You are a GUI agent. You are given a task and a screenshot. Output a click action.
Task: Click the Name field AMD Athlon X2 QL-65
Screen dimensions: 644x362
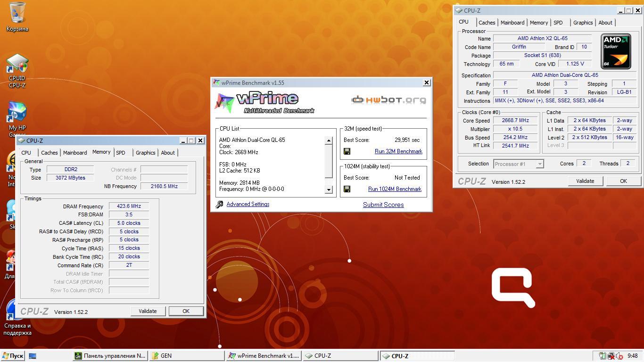click(x=542, y=38)
